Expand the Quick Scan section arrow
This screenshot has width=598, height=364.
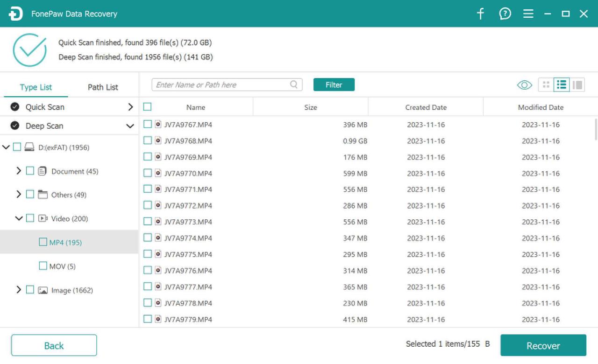pos(130,107)
